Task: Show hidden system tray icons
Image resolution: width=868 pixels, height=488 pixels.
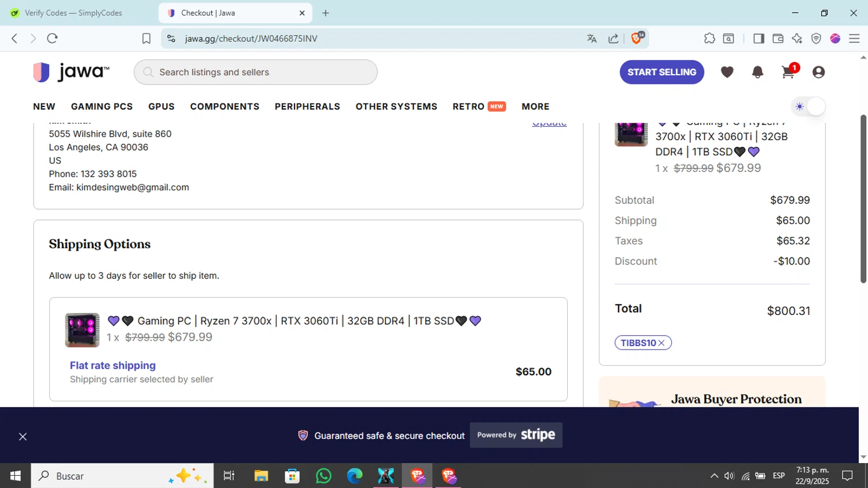Action: [x=714, y=476]
